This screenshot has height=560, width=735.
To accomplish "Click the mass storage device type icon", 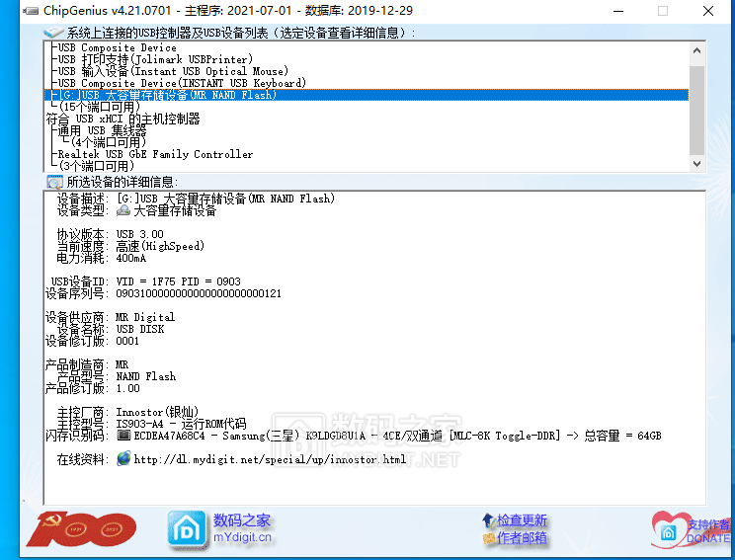I will tap(123, 210).
